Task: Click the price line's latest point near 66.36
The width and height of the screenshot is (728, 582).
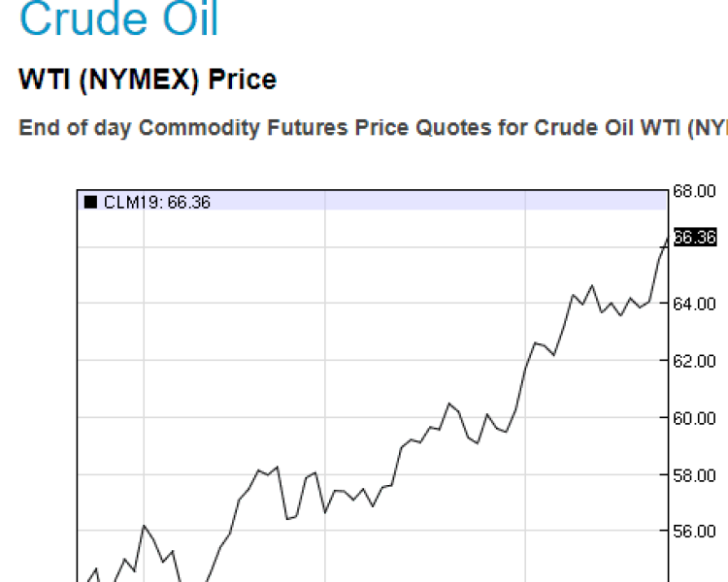Action: 668,238
